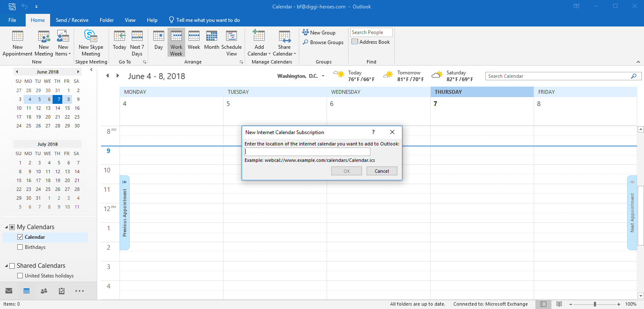
Task: Switch to the View ribbon tab
Action: (x=130, y=20)
